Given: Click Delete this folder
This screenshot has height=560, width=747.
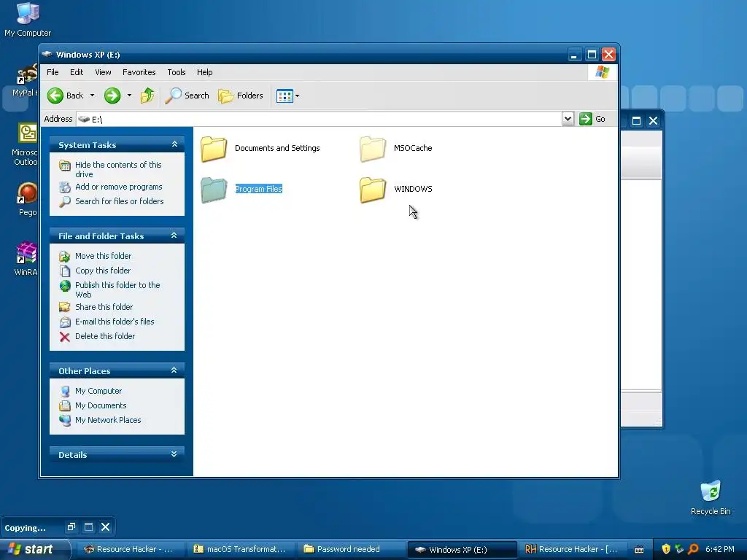Looking at the screenshot, I should tap(105, 336).
